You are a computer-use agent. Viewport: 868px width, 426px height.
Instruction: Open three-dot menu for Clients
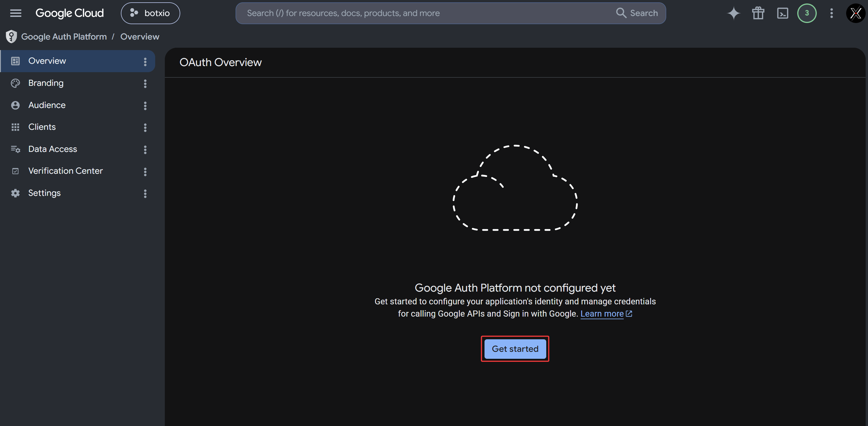pos(145,128)
